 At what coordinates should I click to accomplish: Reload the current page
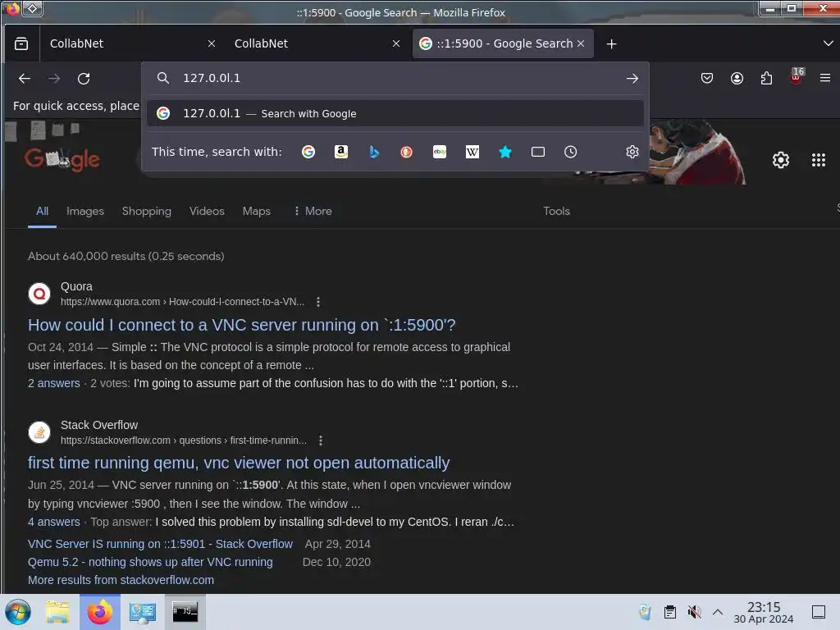tap(84, 78)
